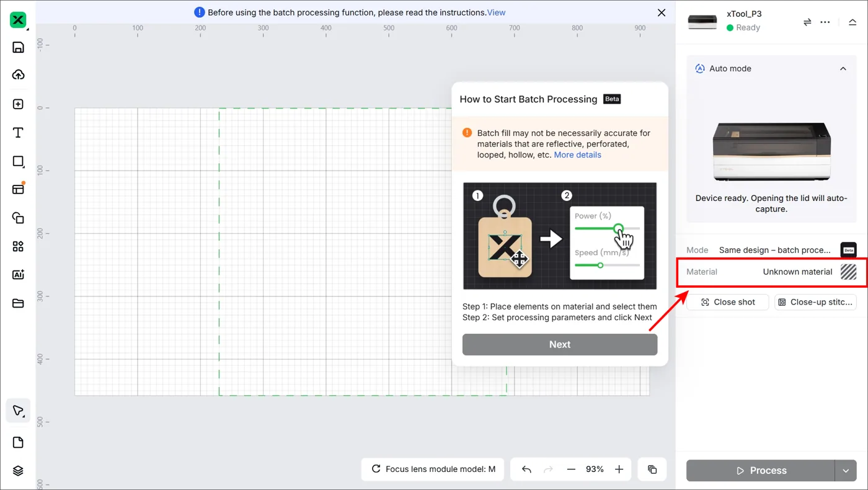868x490 pixels.
Task: Open the apps grid icon
Action: 18,246
